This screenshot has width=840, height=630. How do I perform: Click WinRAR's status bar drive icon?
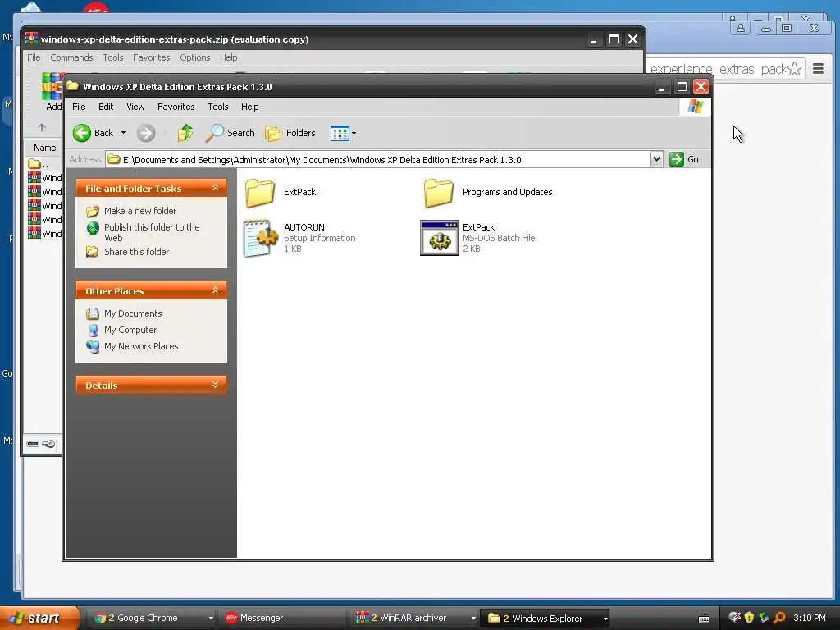tap(33, 444)
